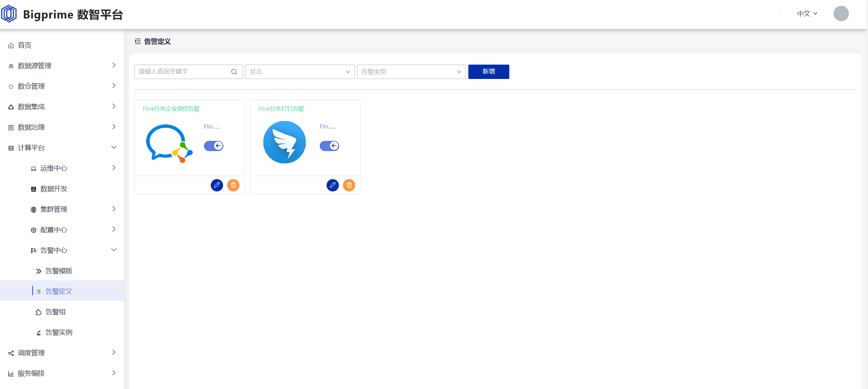Click the 告警实例 pencil icon
Viewport: 868px width, 389px height.
pos(39,333)
